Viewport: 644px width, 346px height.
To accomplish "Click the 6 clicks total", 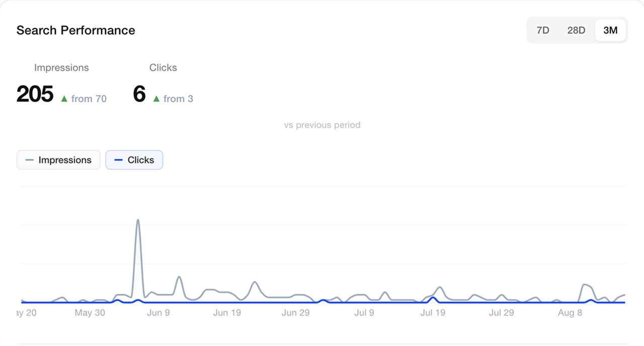I will click(x=139, y=94).
